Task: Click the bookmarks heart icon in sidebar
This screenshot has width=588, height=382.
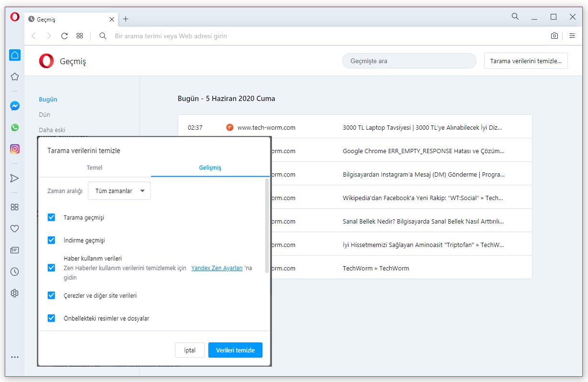Action: [x=15, y=228]
